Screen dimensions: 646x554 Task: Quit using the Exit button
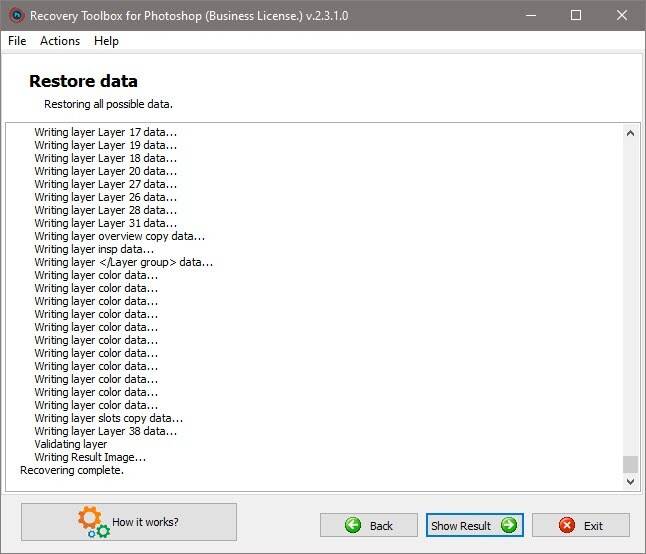(x=580, y=525)
